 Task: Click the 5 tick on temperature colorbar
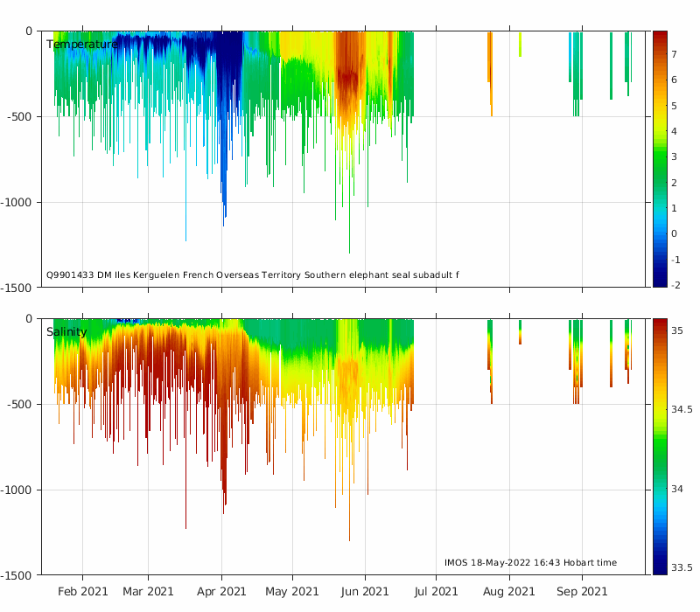click(x=674, y=106)
